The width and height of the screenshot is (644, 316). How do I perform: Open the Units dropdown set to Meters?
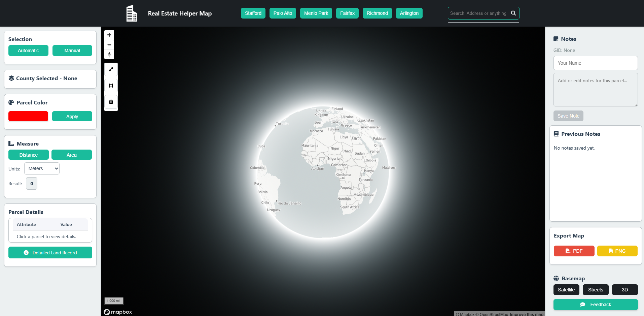pos(42,168)
